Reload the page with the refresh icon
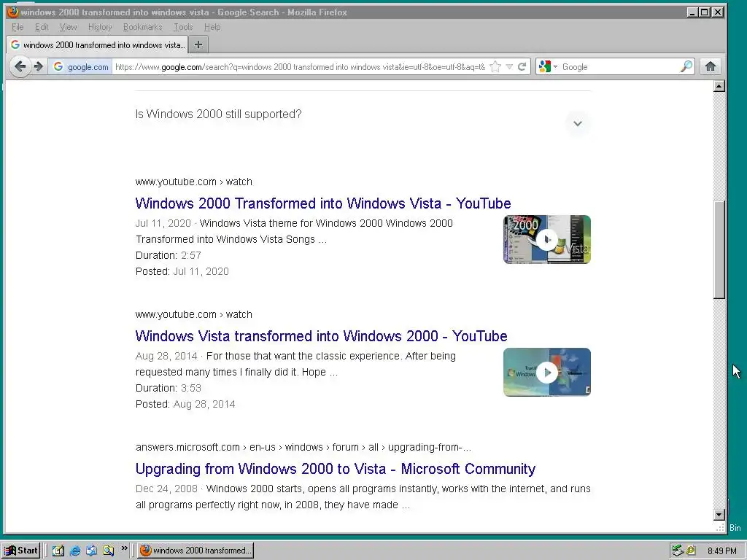Viewport: 747px width, 560px height. [522, 66]
